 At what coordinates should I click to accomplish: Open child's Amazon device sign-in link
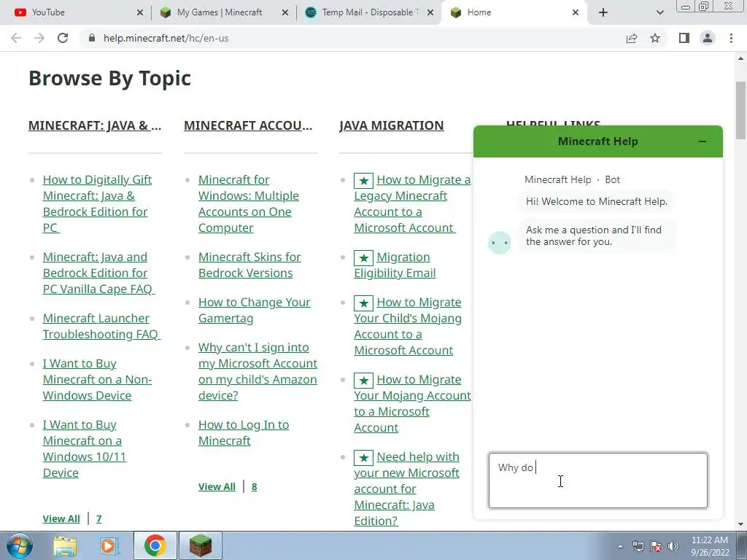(x=258, y=371)
